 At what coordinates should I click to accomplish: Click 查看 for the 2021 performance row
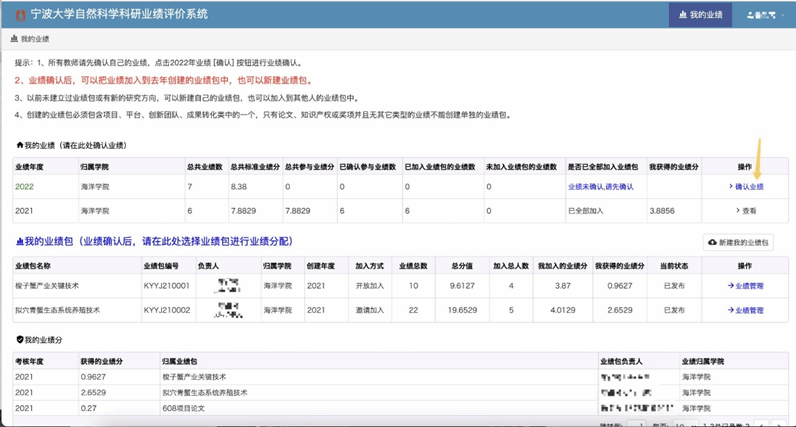tap(746, 211)
